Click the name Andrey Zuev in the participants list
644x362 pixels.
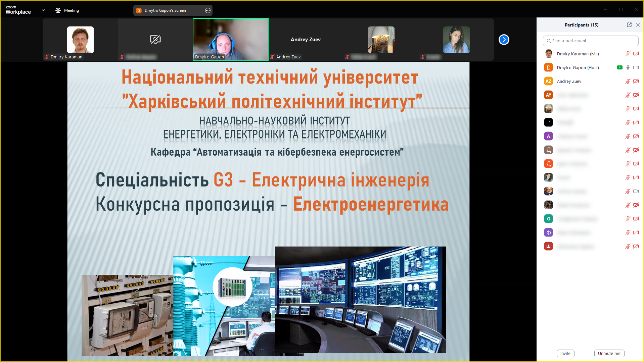point(569,81)
